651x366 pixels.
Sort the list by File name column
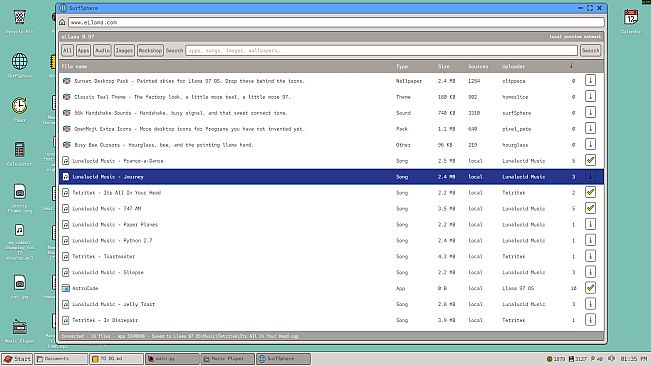(x=74, y=66)
